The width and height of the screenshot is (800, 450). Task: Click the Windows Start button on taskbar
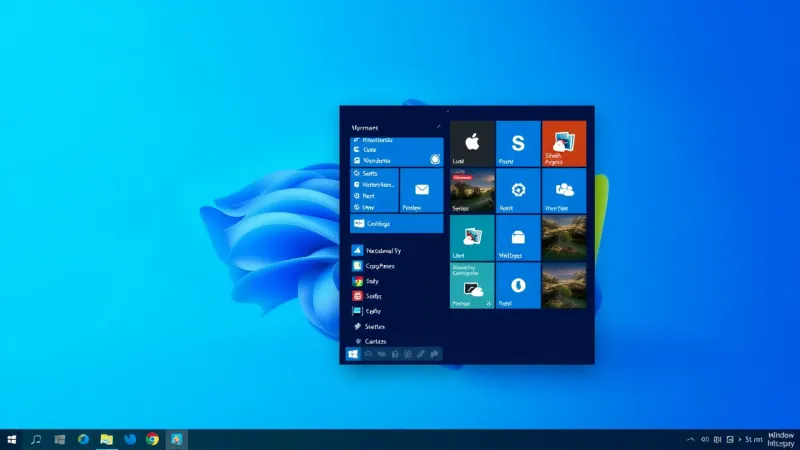pyautogui.click(x=12, y=439)
